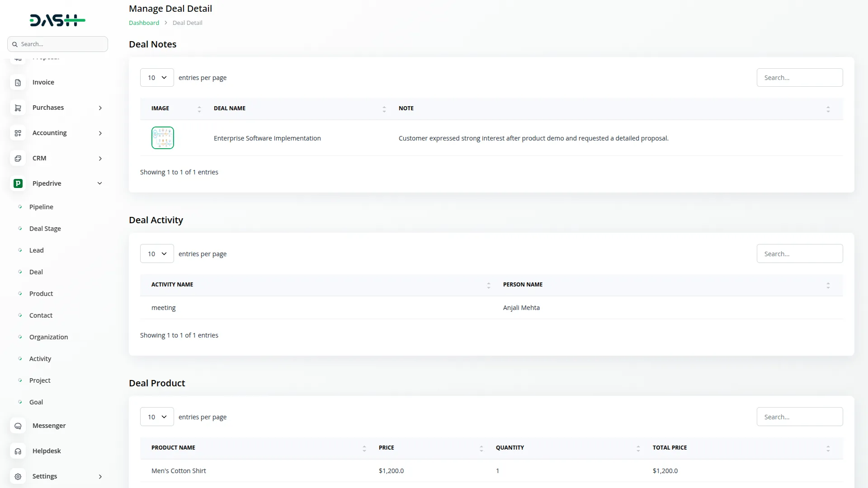Click the CRM sidebar icon
Image resolution: width=868 pixels, height=488 pixels.
[x=18, y=159]
